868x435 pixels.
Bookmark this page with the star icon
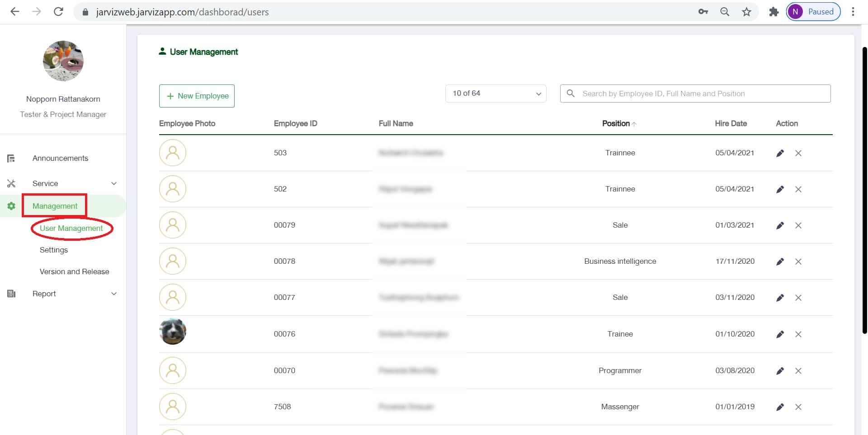point(746,12)
